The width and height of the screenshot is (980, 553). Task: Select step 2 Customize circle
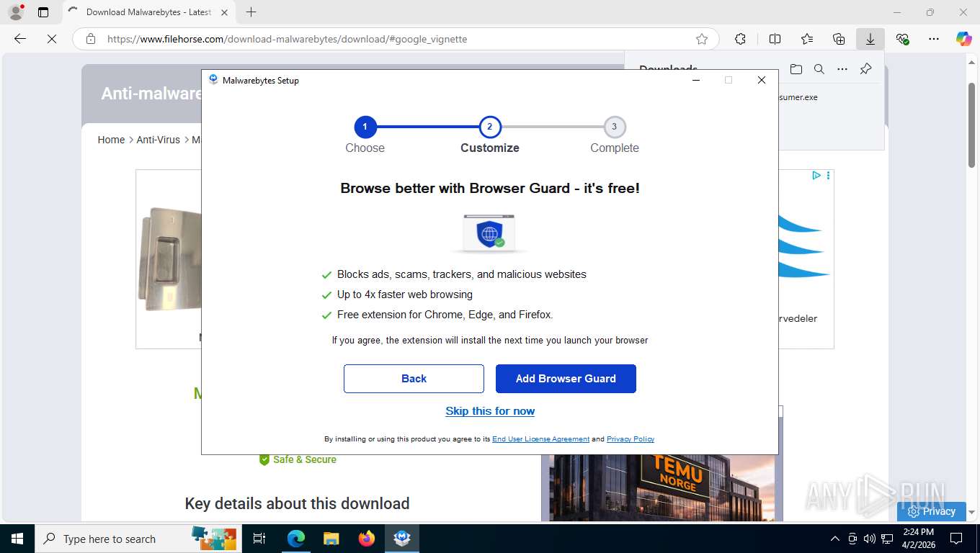[490, 127]
